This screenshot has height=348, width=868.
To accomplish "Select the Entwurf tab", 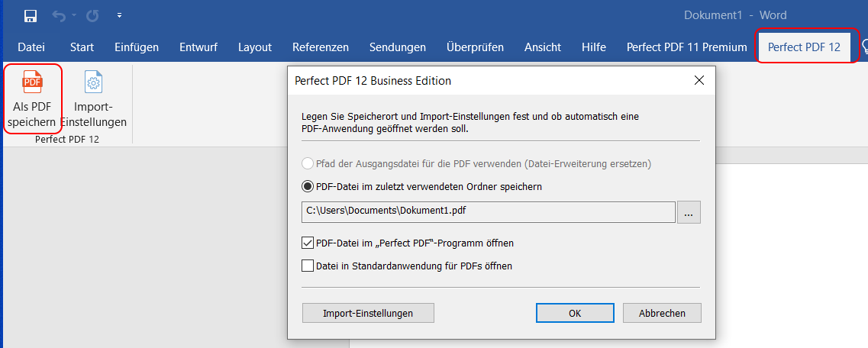I will 198,47.
